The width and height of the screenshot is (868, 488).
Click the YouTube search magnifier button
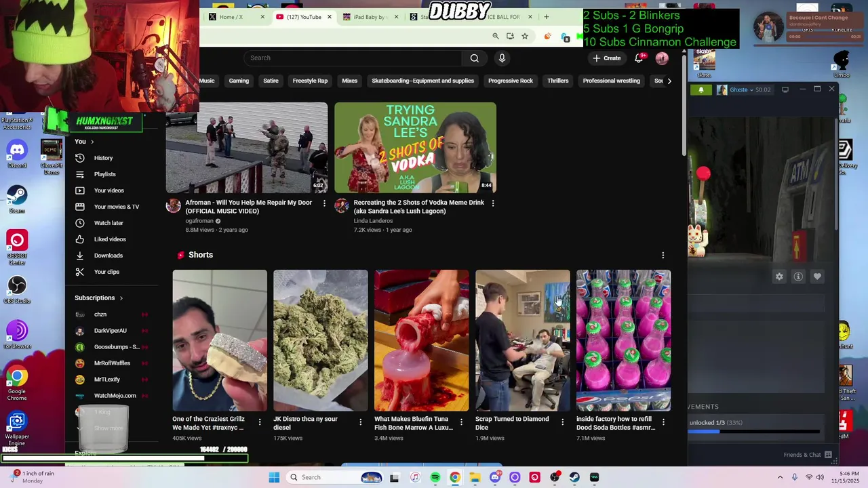475,58
